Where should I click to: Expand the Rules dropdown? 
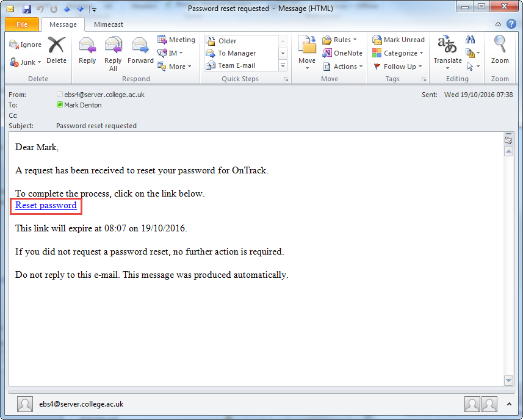point(340,40)
